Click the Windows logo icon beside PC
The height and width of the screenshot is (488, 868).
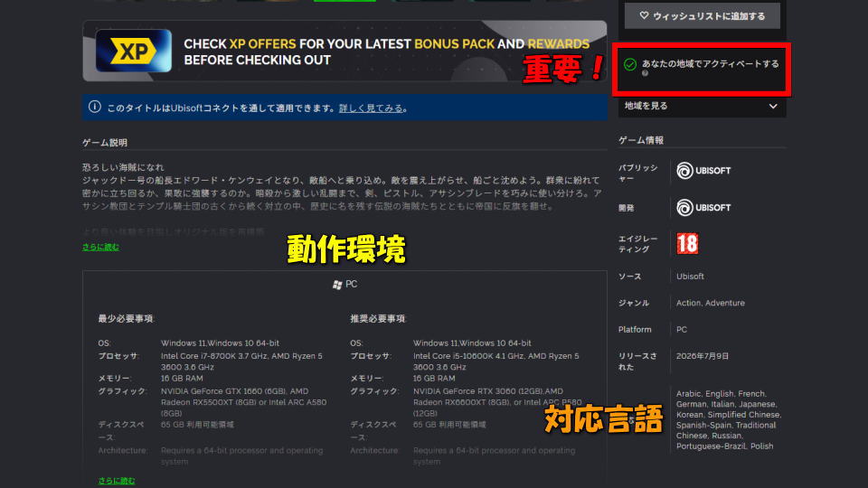337,285
